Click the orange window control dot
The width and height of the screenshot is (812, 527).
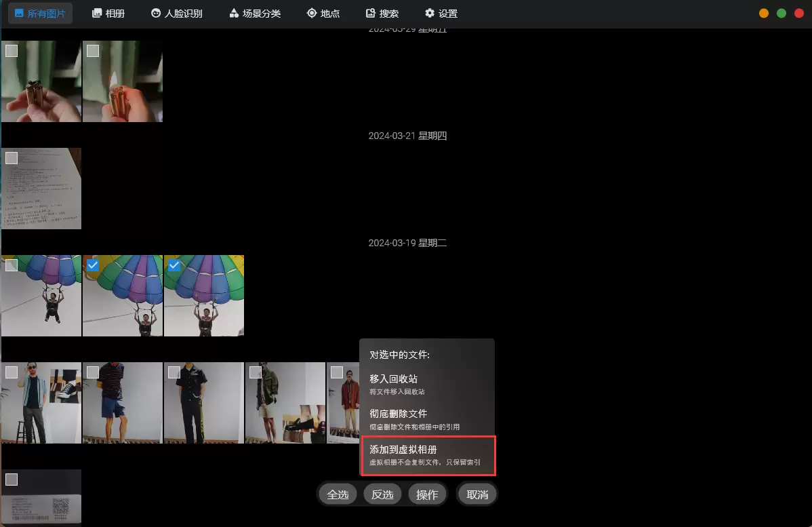[764, 14]
